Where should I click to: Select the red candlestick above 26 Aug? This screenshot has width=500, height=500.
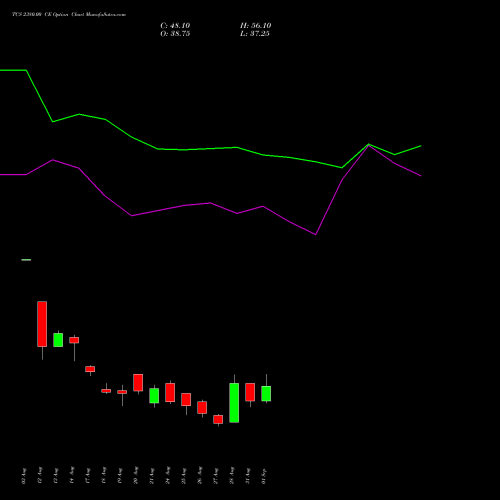(x=202, y=407)
